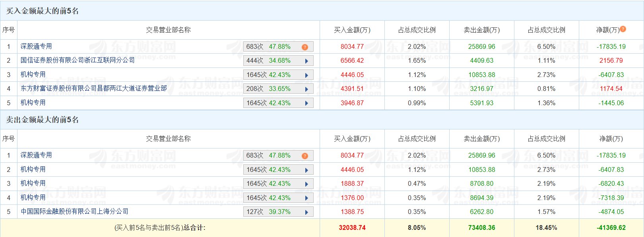Expand sell table row 3 机构专用 stats arrow
Image resolution: width=644 pixels, height=237 pixels.
click(x=306, y=184)
